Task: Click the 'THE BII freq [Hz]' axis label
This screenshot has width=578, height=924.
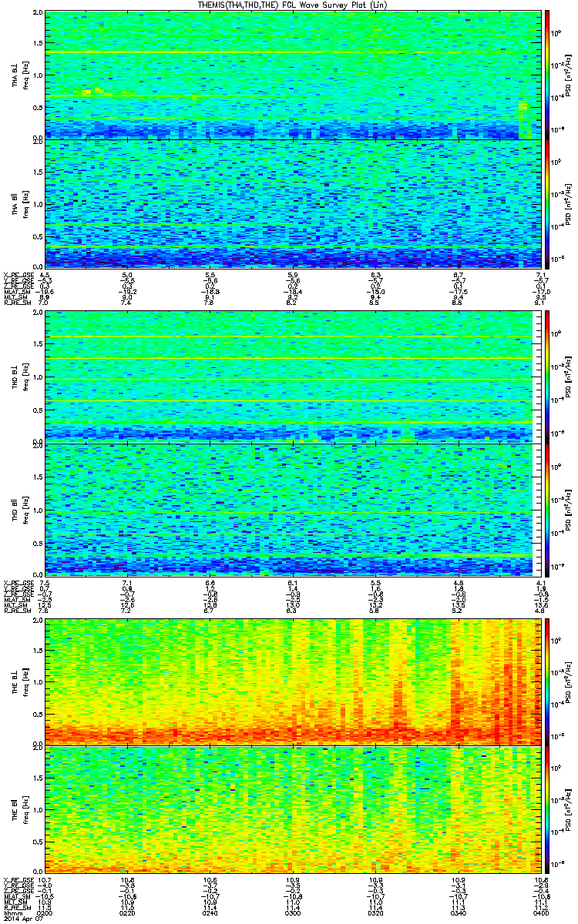Action: (x=19, y=811)
